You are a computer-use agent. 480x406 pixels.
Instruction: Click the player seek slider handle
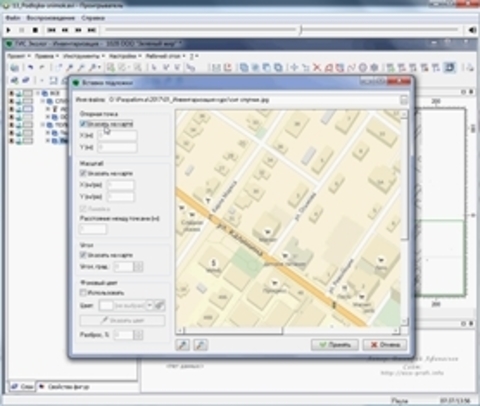tap(300, 30)
